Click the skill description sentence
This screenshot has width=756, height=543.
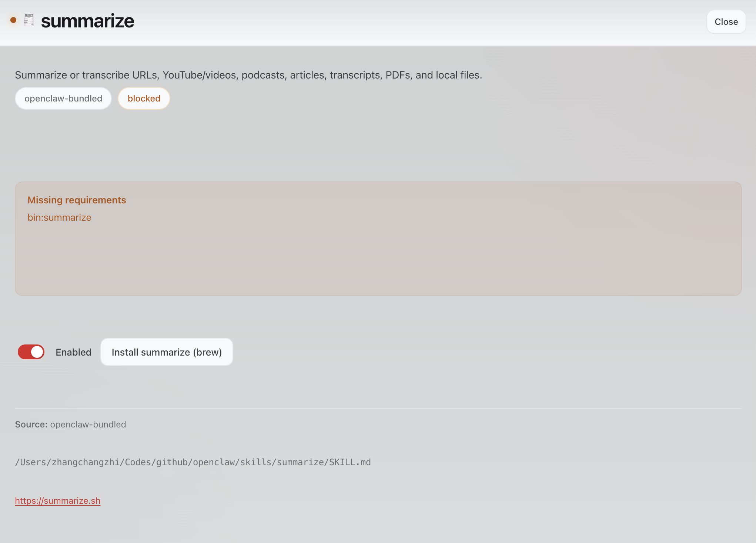click(248, 75)
